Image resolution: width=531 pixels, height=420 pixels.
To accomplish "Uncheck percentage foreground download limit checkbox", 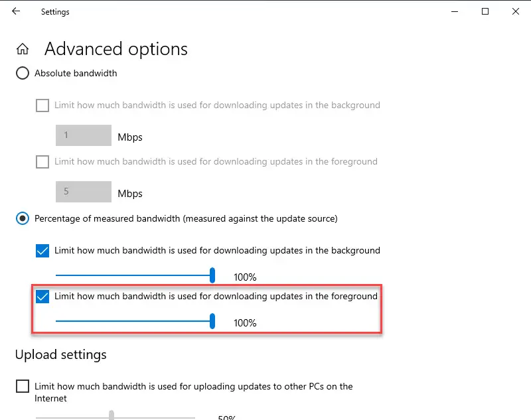I will [x=42, y=297].
